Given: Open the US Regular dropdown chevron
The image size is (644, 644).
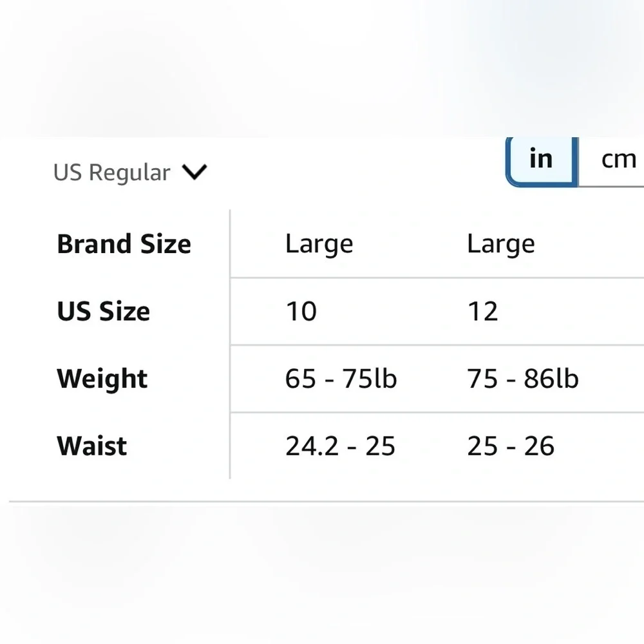Looking at the screenshot, I should coord(194,172).
